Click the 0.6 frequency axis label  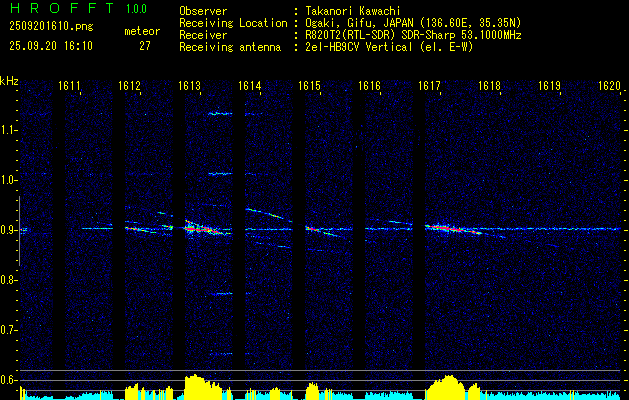(x=8, y=380)
